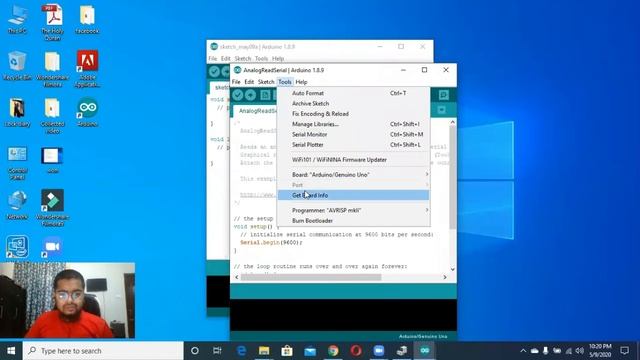The height and width of the screenshot is (360, 640).
Task: Open volume control in system tray
Action: (580, 351)
